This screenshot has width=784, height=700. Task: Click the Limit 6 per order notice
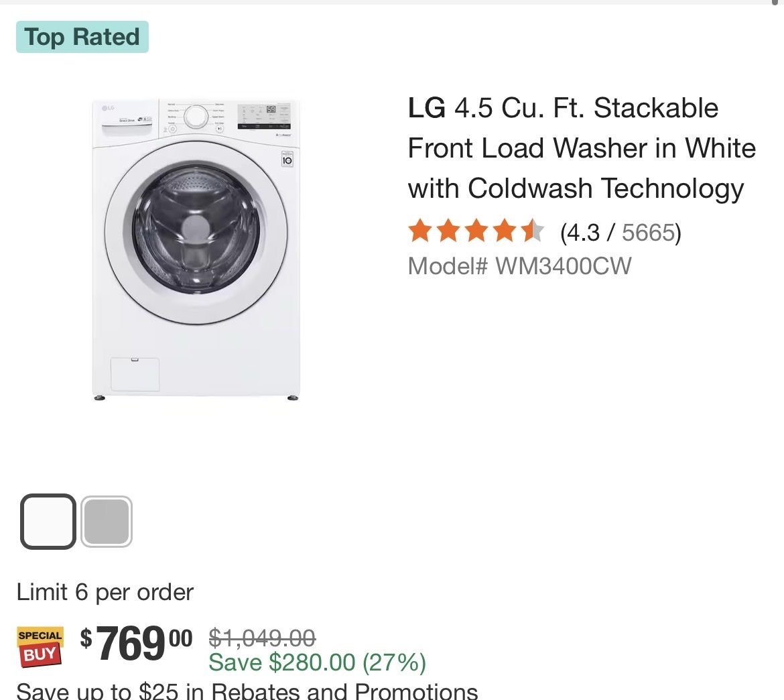click(105, 593)
